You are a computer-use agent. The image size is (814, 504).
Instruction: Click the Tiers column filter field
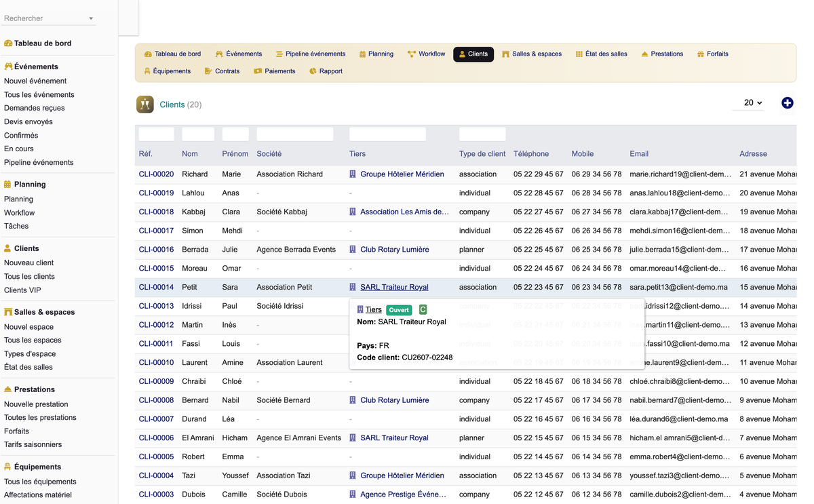[387, 134]
